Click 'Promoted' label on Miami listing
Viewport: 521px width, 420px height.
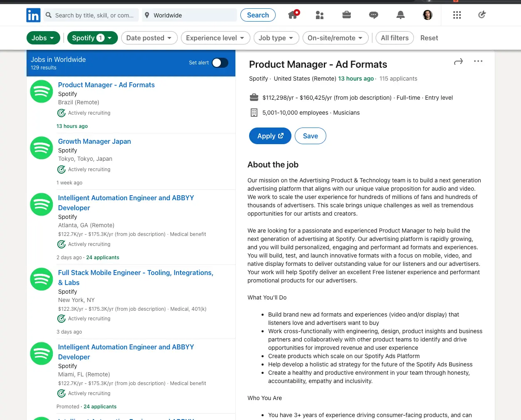(x=68, y=407)
